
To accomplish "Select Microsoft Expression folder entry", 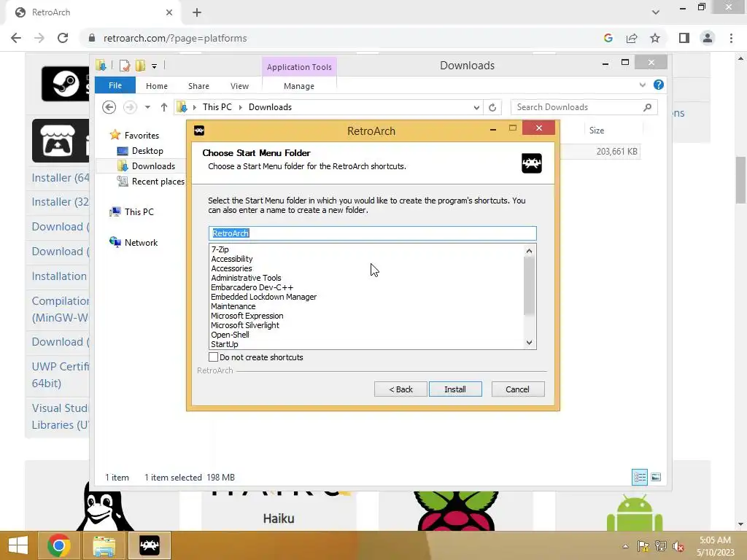I will tap(247, 316).
